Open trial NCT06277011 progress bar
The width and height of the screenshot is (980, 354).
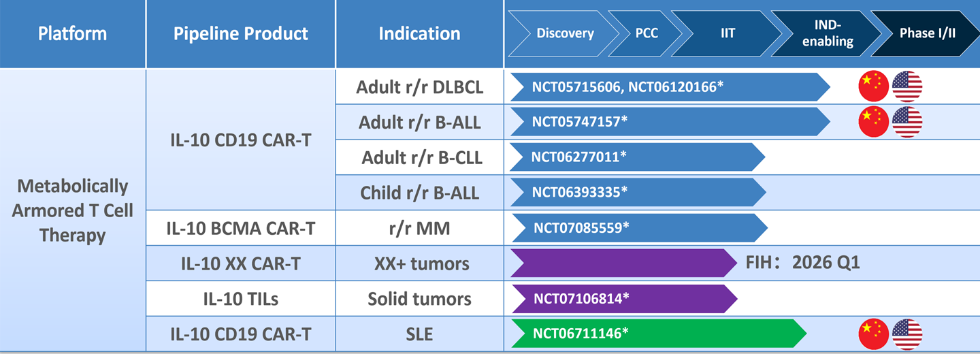(x=636, y=157)
